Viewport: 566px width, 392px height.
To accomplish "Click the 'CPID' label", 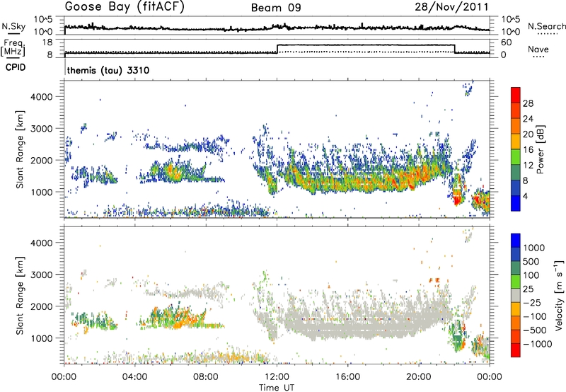I will [x=16, y=67].
